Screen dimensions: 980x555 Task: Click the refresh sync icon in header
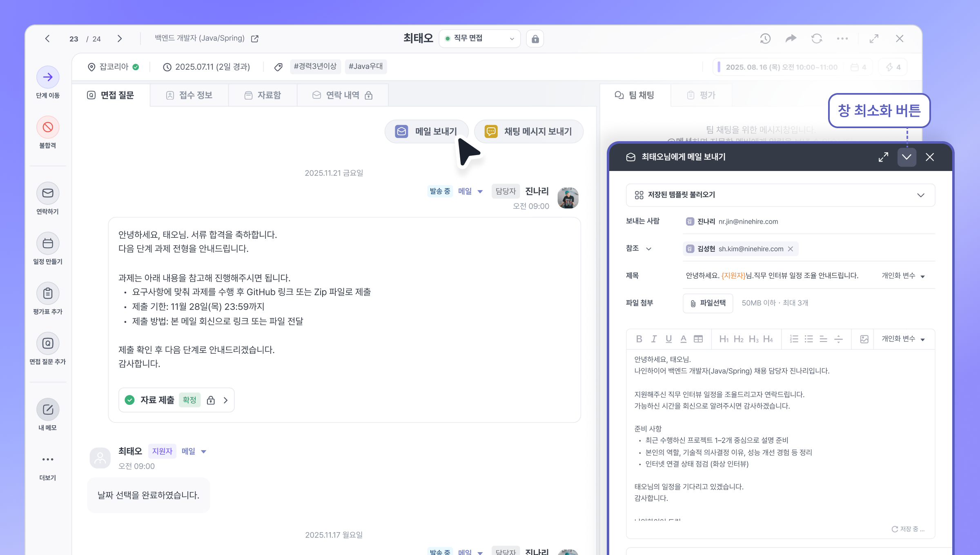coord(817,39)
